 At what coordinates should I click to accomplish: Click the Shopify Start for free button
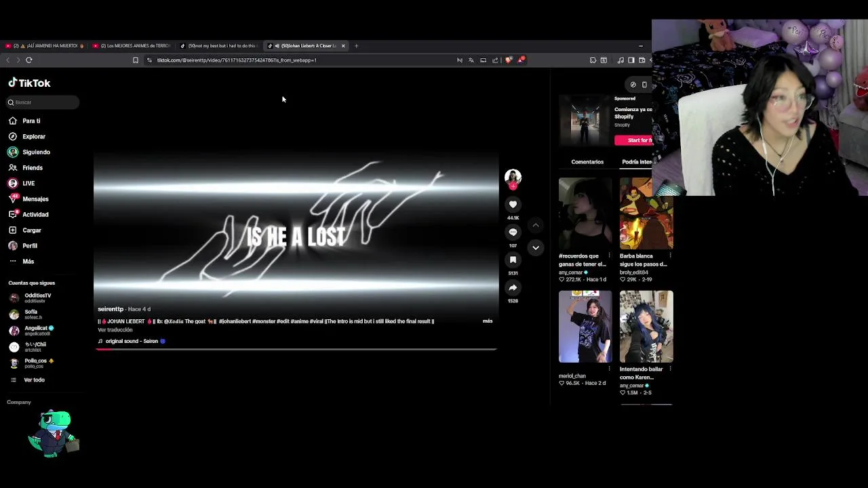click(633, 140)
